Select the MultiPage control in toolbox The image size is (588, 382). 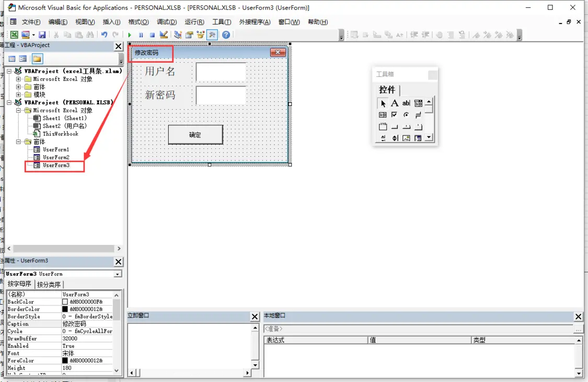click(x=418, y=126)
